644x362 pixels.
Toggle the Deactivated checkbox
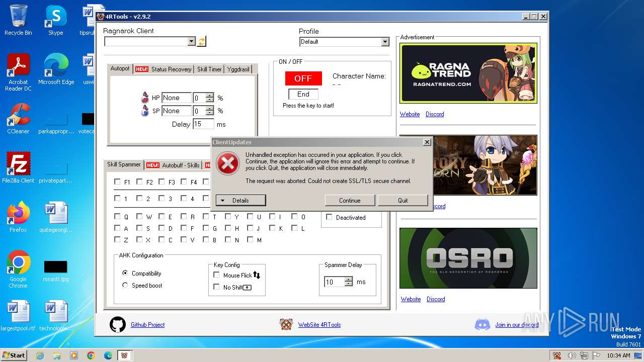coord(330,217)
